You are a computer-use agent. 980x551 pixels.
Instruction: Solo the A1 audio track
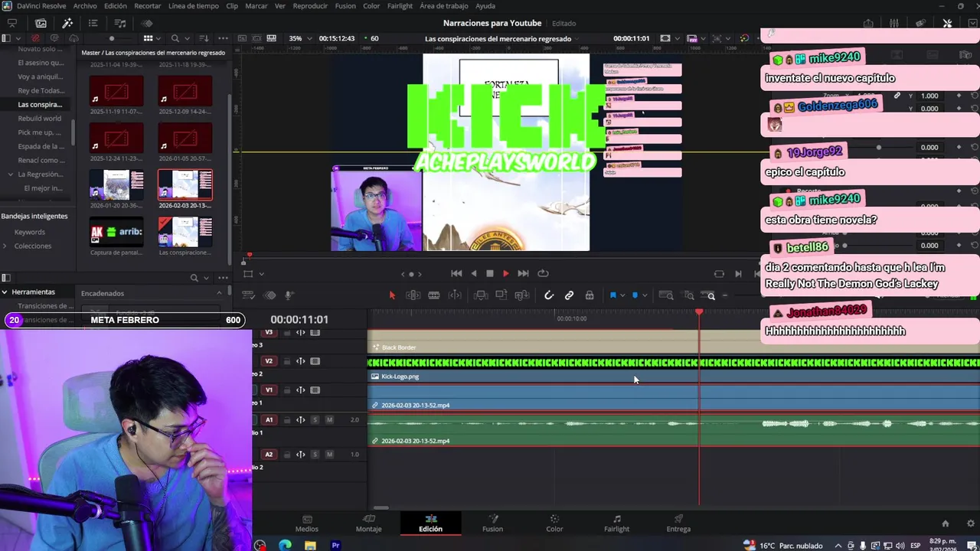(315, 420)
